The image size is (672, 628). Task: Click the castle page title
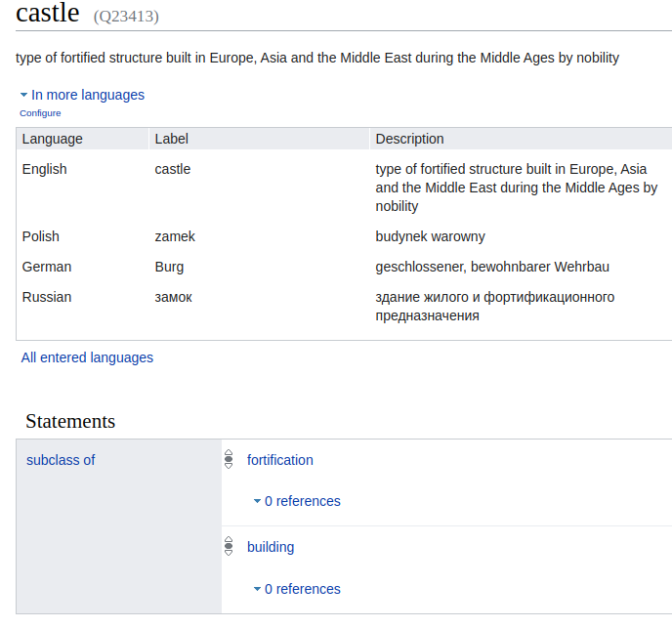coord(48,13)
